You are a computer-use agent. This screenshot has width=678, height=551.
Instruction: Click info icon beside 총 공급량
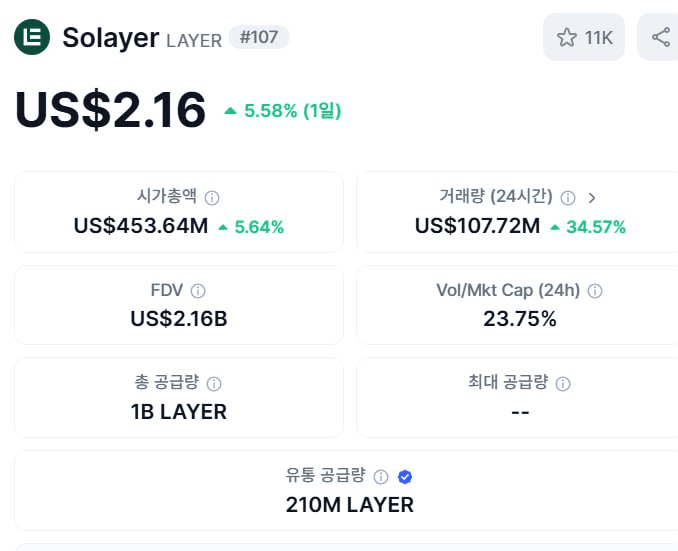[x=214, y=383]
